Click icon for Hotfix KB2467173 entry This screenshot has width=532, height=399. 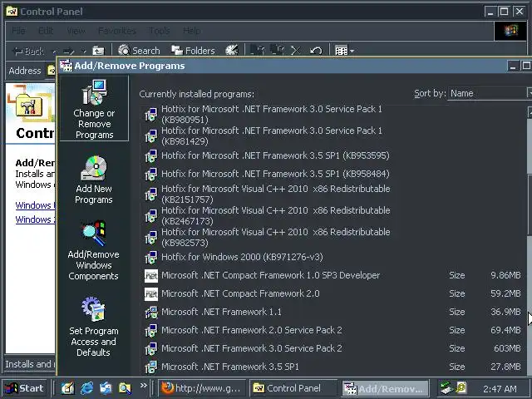pos(151,215)
